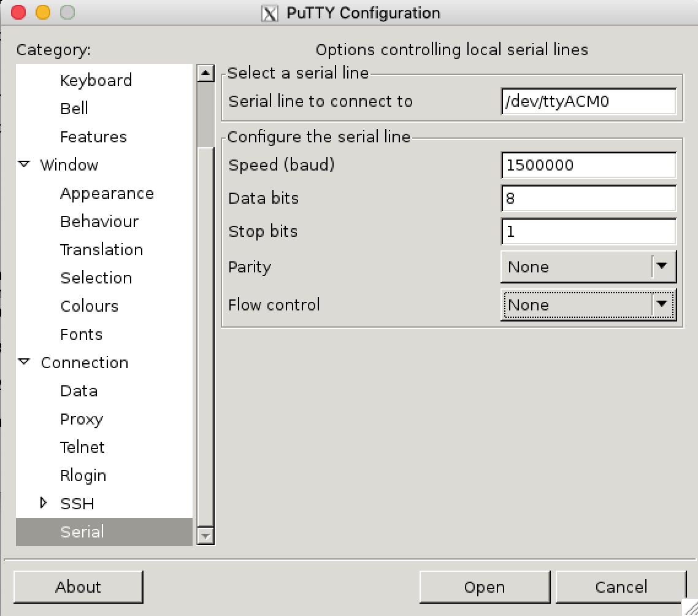Open the Behaviour settings page
Image resolution: width=698 pixels, height=616 pixels.
click(99, 221)
